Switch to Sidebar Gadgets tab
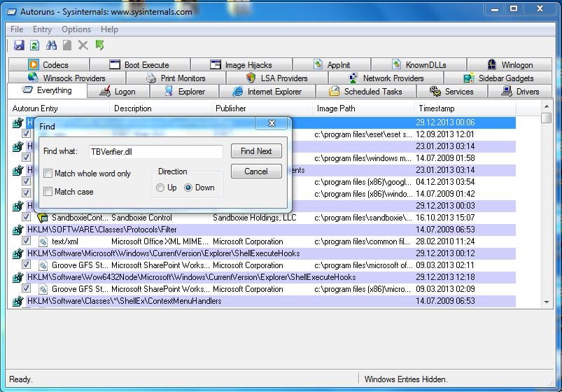 (498, 78)
